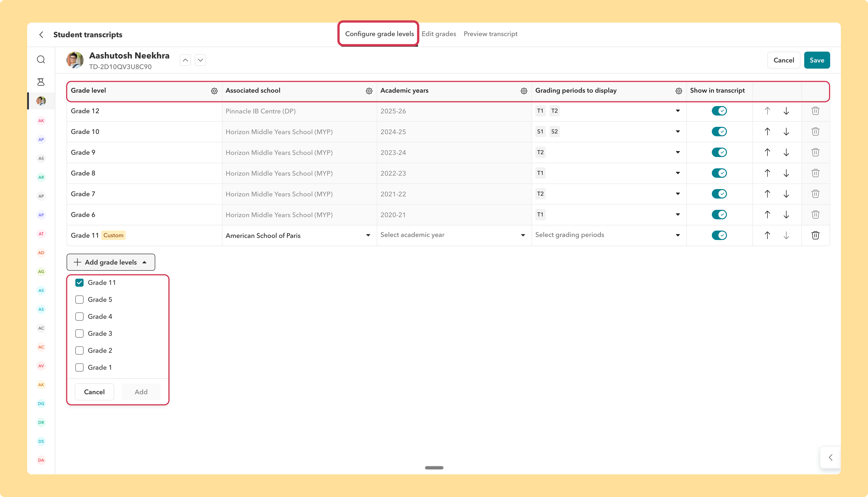Delete the Grade 6 row
Viewport: 868px width, 497px height.
click(x=815, y=215)
